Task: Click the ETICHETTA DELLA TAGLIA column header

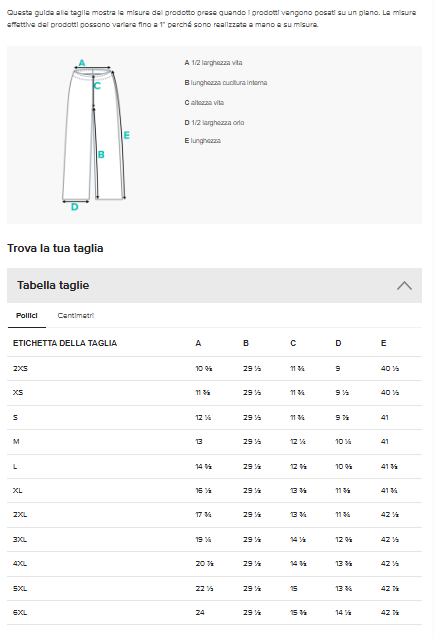Action: [x=65, y=343]
